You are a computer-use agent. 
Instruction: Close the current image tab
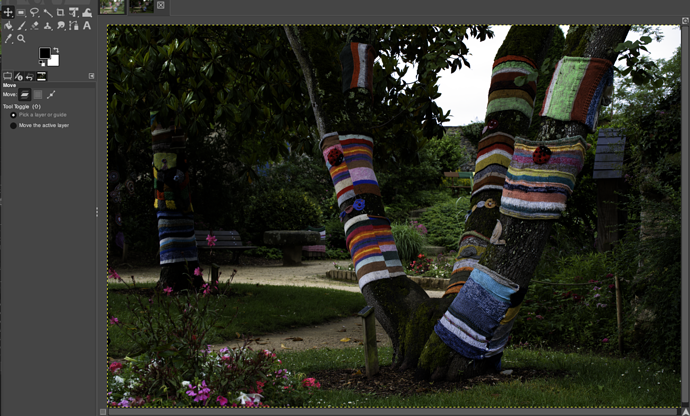(161, 5)
